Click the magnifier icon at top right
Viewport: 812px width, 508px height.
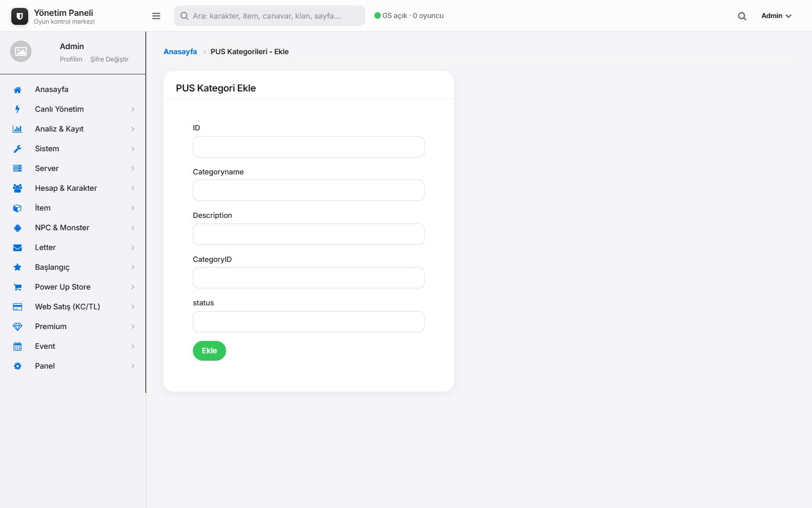tap(742, 16)
